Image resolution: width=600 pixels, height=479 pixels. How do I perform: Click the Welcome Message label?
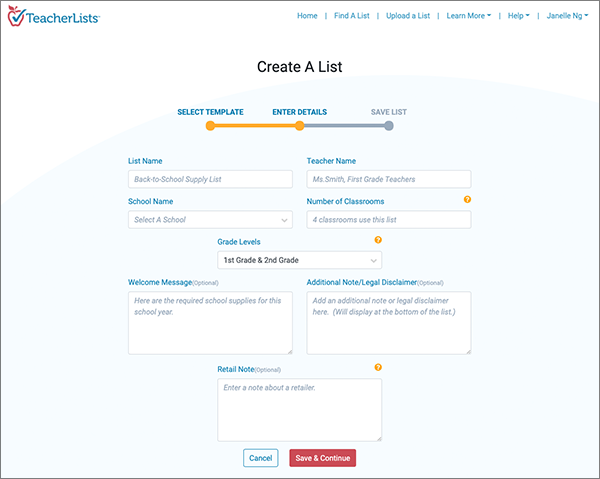click(x=160, y=282)
